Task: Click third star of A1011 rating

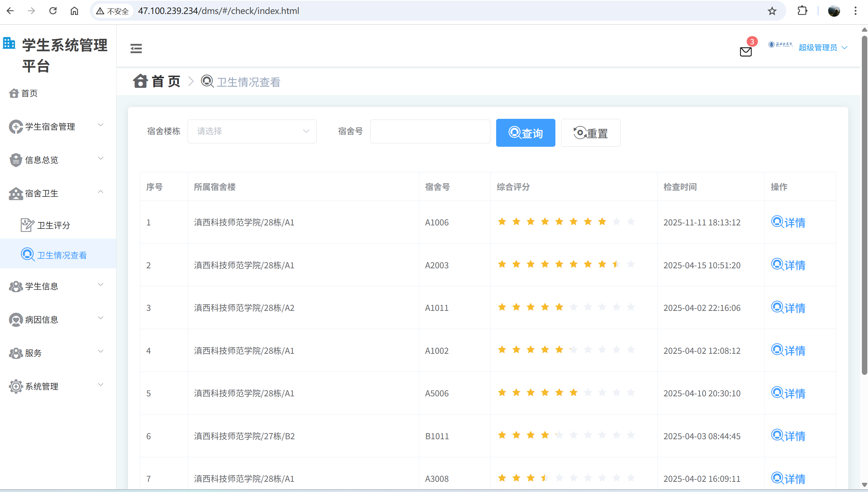Action: tap(531, 307)
